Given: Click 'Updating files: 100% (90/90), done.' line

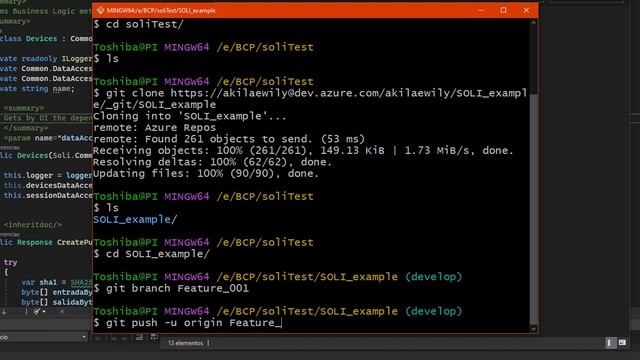Looking at the screenshot, I should point(206,173).
